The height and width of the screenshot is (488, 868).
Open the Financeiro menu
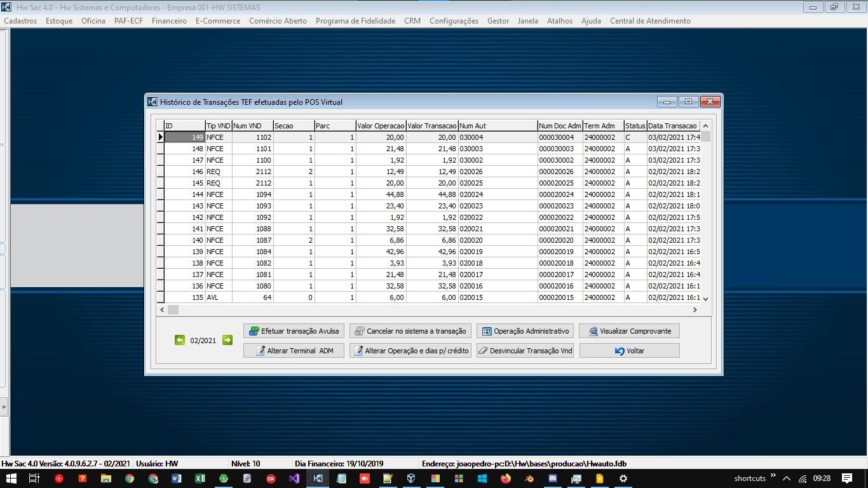pos(169,21)
